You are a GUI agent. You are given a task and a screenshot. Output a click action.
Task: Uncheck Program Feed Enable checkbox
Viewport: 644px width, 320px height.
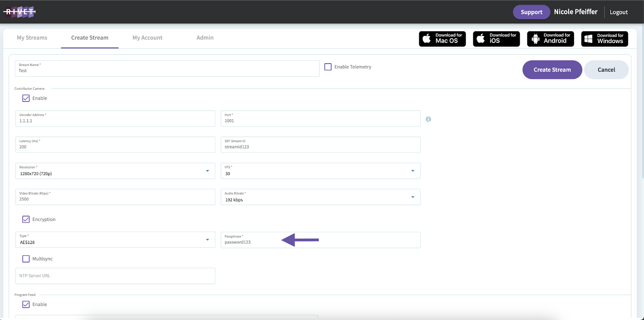26,304
